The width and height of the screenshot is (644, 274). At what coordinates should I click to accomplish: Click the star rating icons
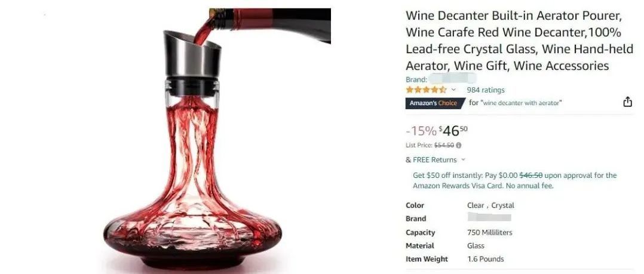426,90
